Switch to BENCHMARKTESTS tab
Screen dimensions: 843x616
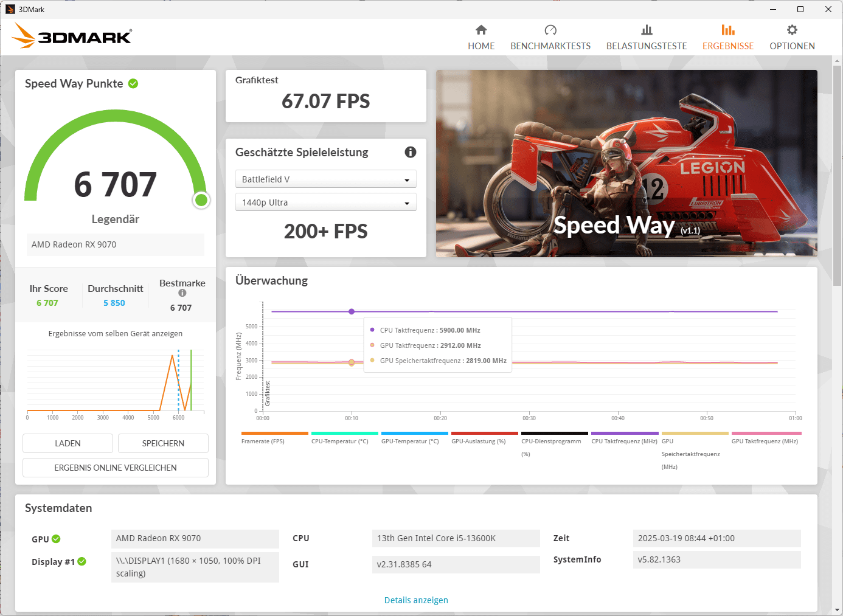pos(550,38)
